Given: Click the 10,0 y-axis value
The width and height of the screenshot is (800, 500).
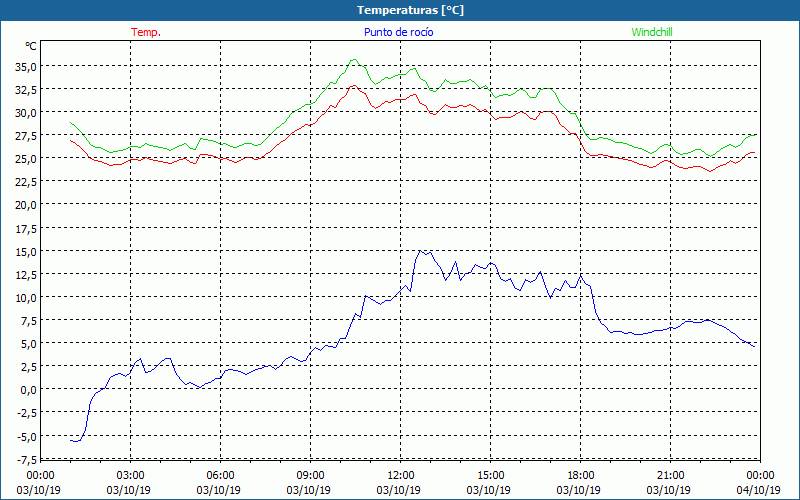Looking at the screenshot, I should pos(26,297).
